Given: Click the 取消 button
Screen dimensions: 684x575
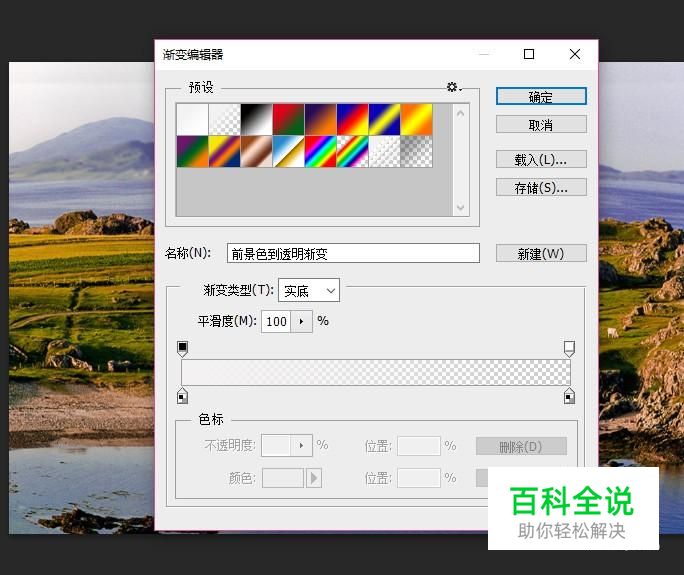Looking at the screenshot, I should pyautogui.click(x=541, y=125).
